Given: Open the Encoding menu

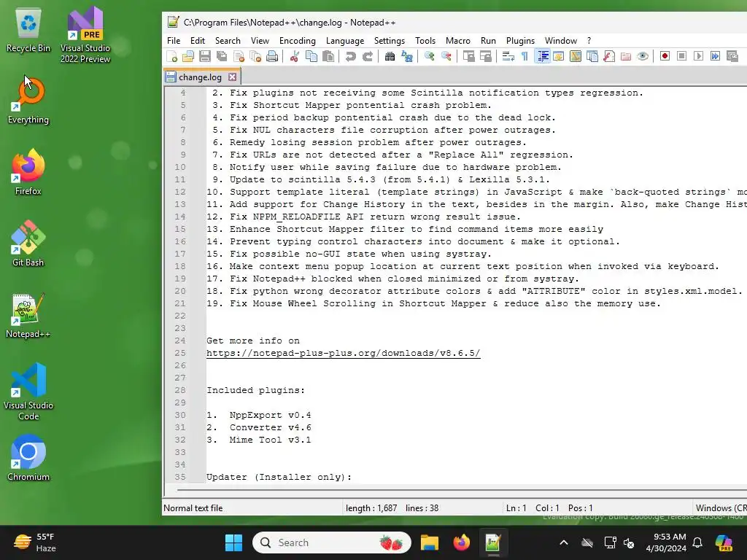Looking at the screenshot, I should [x=298, y=41].
